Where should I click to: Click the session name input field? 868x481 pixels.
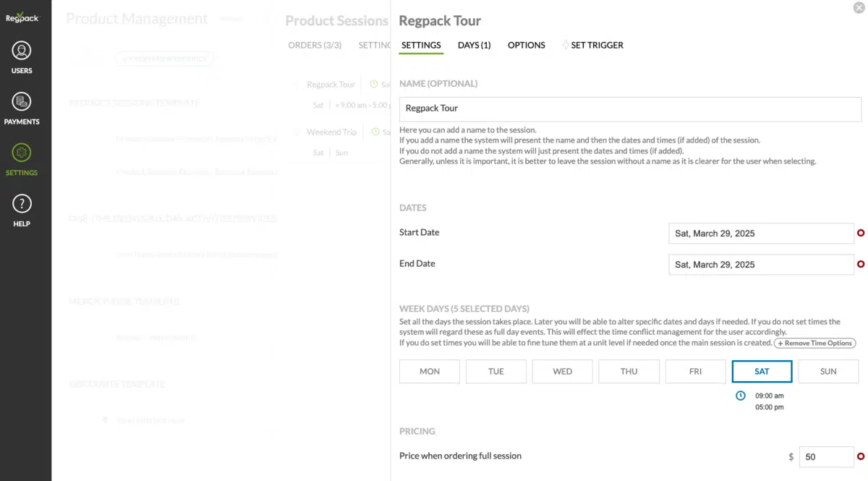pos(629,108)
